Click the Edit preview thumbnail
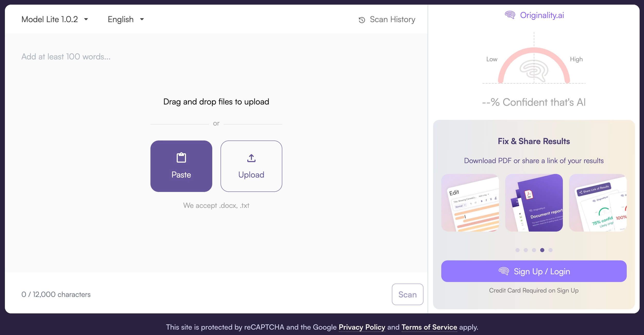Screen dimensions: 644x335 tap(470, 203)
